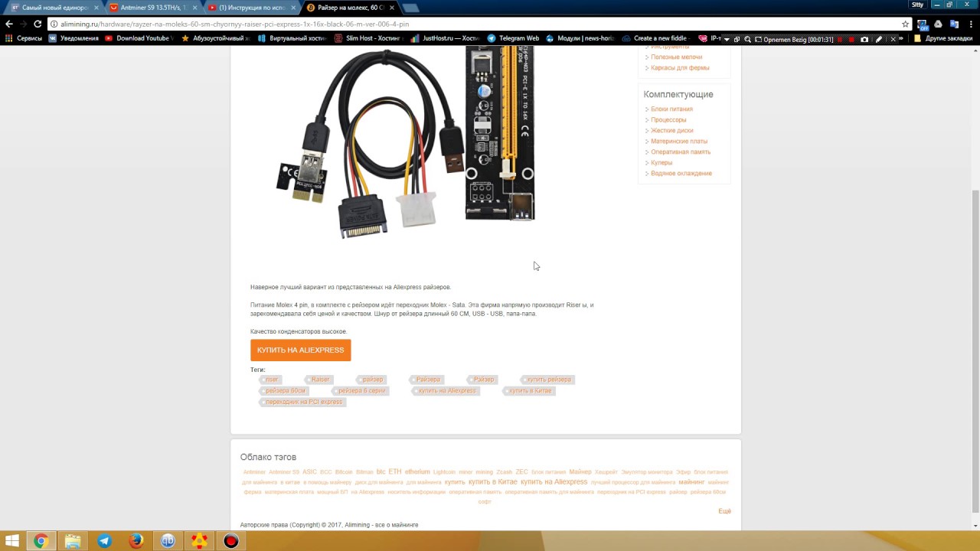Open the 'Slim Host - Хостинг' bookmark
980x551 pixels.
click(367, 38)
